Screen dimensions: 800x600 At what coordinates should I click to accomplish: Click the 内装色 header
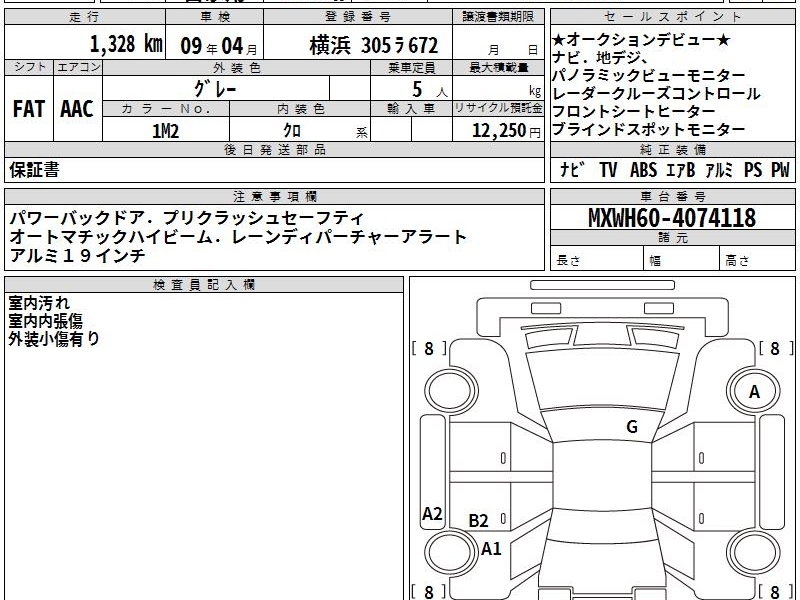tap(300, 109)
